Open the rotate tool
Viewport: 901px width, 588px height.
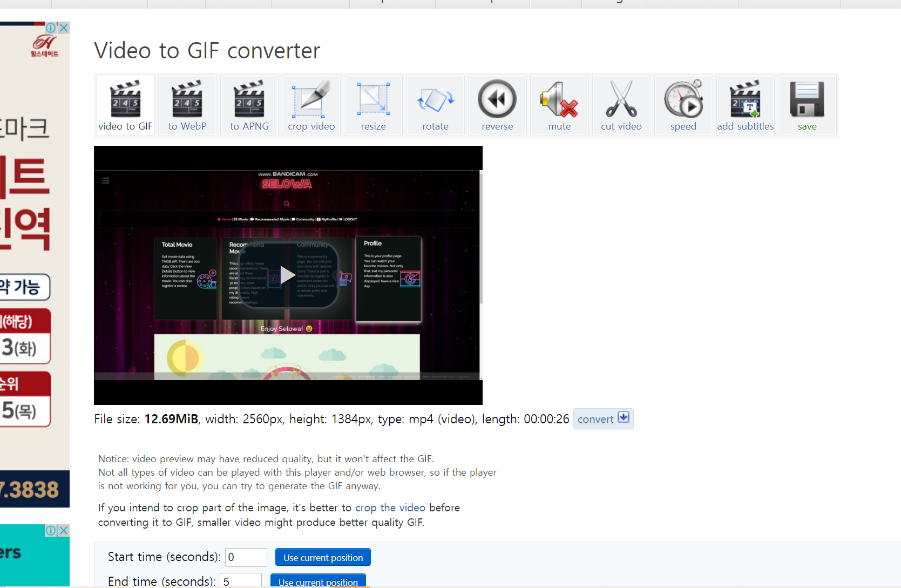tap(436, 105)
